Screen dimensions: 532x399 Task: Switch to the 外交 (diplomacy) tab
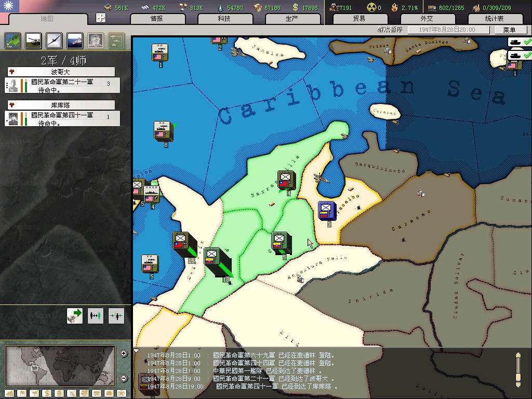(427, 19)
